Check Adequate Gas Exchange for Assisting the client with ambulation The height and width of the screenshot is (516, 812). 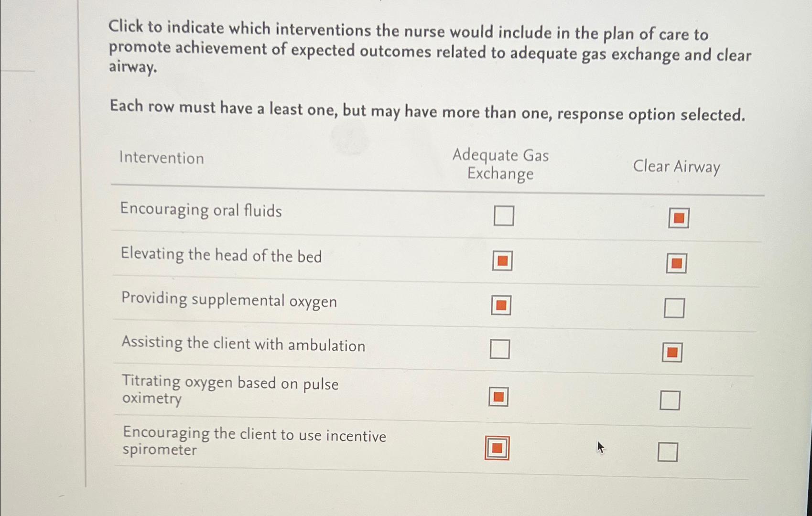[x=499, y=349]
